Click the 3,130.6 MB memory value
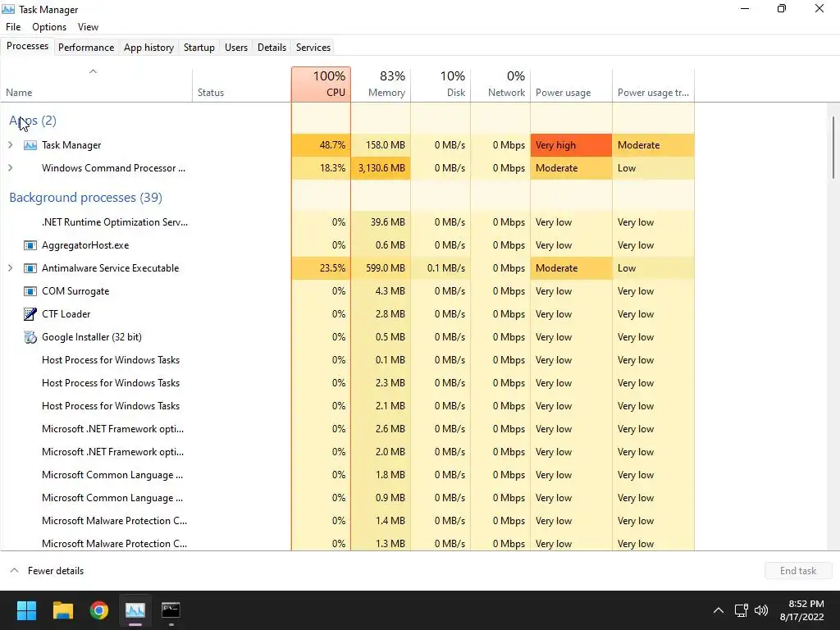 click(381, 168)
